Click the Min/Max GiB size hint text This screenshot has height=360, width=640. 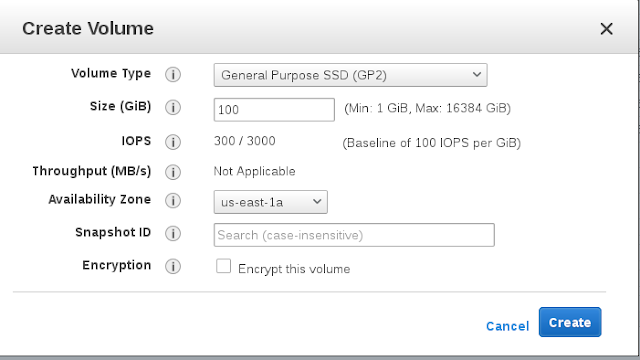pos(427,108)
